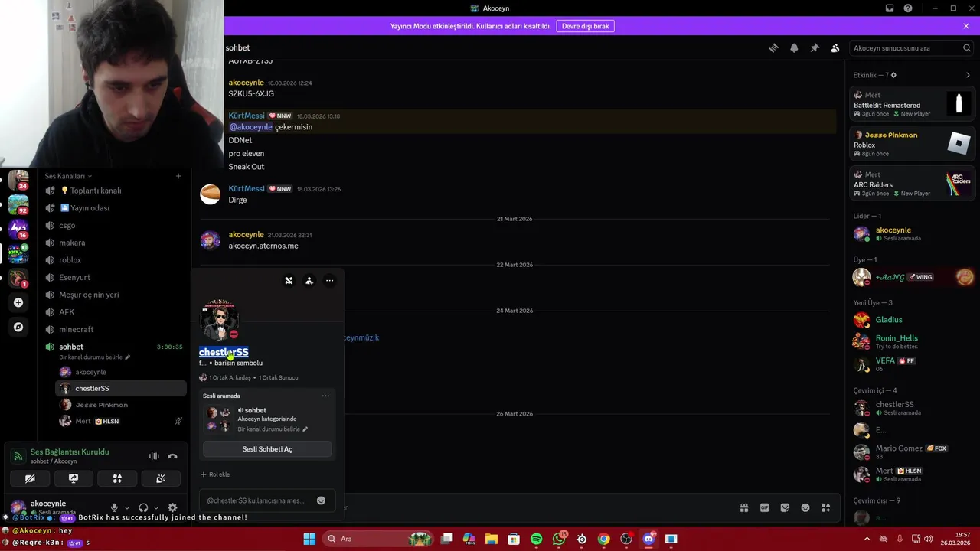This screenshot has height=551, width=980.
Task: Open the Sesli aramada card options menu
Action: click(x=325, y=396)
